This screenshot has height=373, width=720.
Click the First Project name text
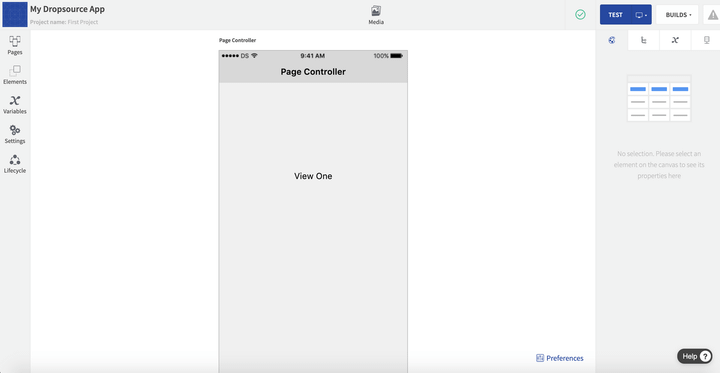(83, 22)
